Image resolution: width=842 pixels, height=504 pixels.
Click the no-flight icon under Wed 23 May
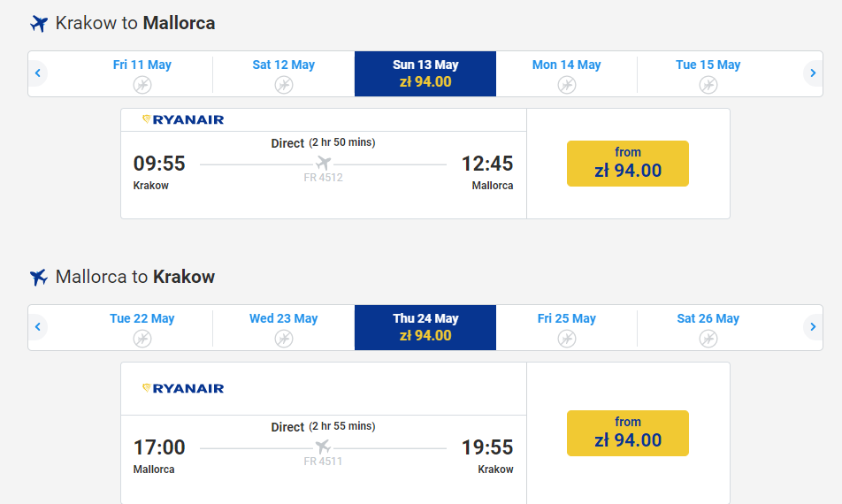(x=284, y=339)
